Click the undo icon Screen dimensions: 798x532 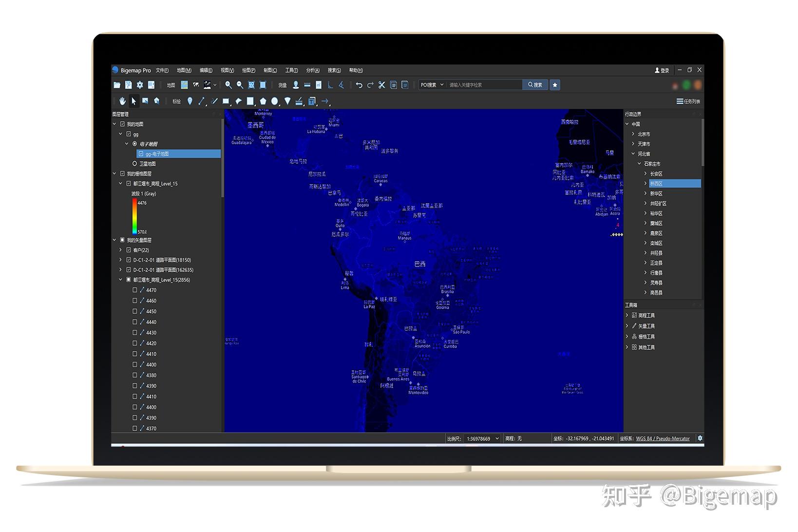pyautogui.click(x=360, y=85)
